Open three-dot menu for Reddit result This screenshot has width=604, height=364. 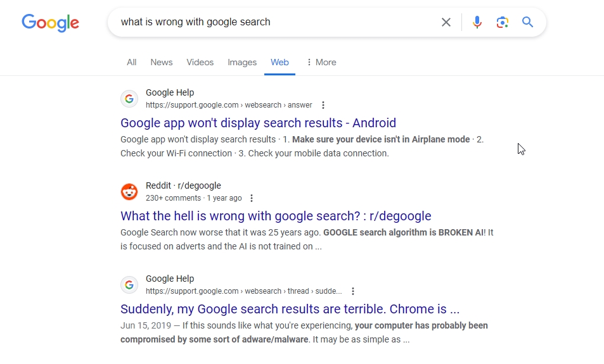point(252,198)
